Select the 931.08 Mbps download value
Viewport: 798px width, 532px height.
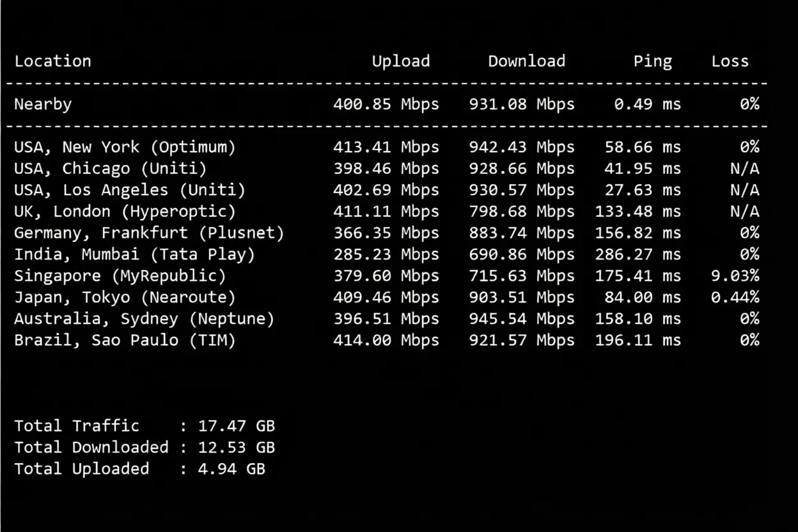[522, 104]
